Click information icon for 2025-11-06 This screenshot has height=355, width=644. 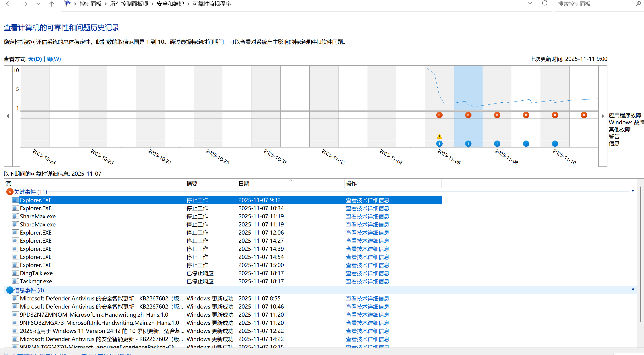439,143
